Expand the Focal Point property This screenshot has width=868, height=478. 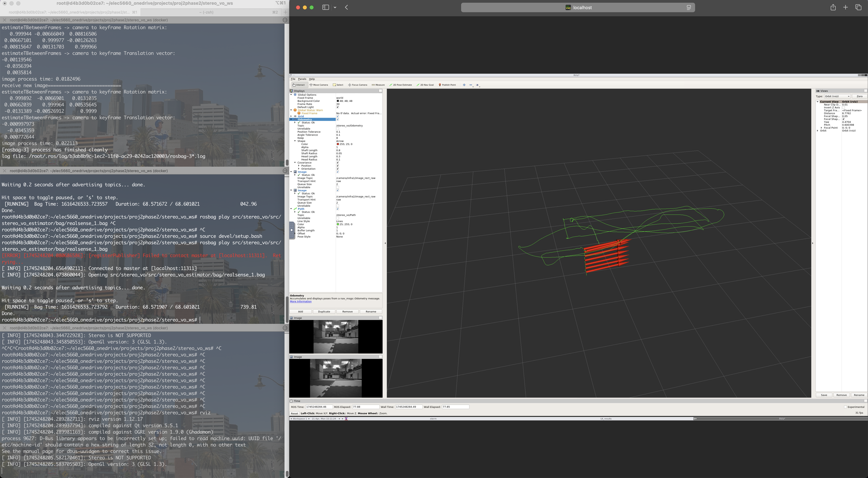821,128
